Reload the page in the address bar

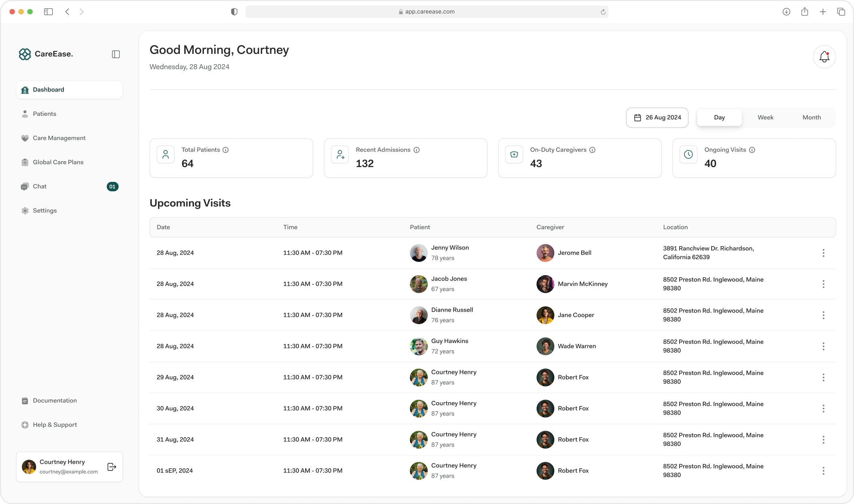click(603, 12)
